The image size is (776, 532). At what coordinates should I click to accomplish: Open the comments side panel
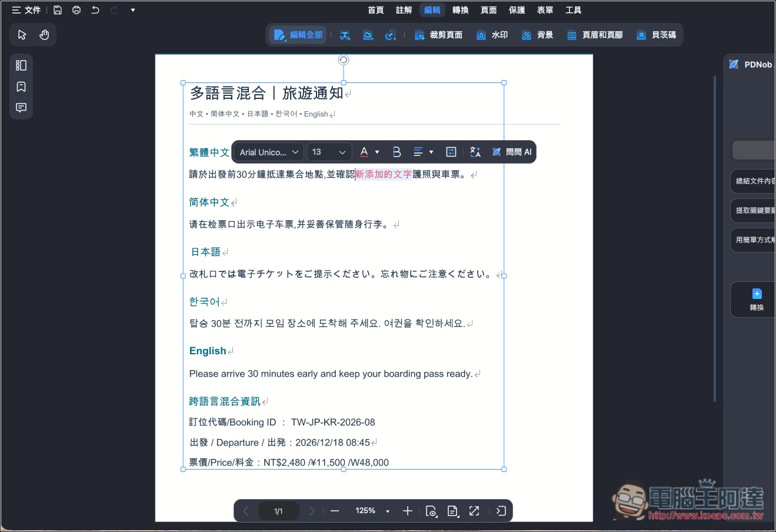tap(21, 108)
